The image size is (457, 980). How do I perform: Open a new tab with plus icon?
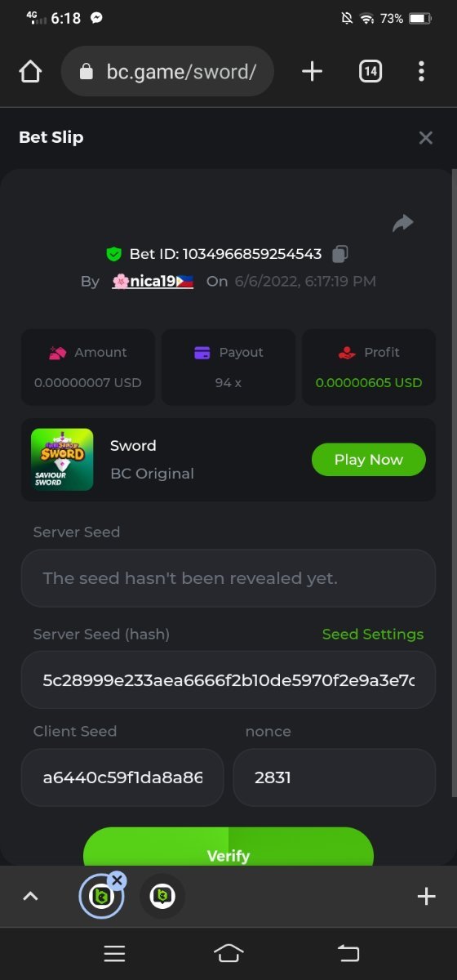(x=312, y=72)
